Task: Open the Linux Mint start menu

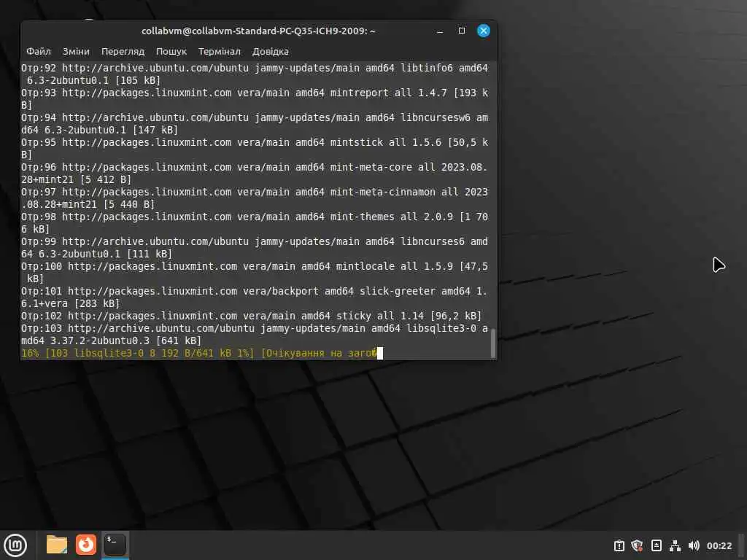Action: (16, 545)
